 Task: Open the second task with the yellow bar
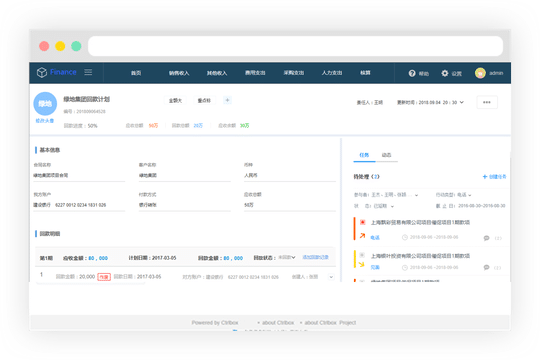[420, 256]
